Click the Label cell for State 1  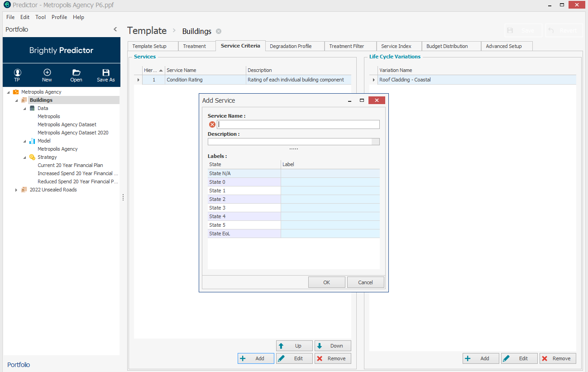pos(330,191)
